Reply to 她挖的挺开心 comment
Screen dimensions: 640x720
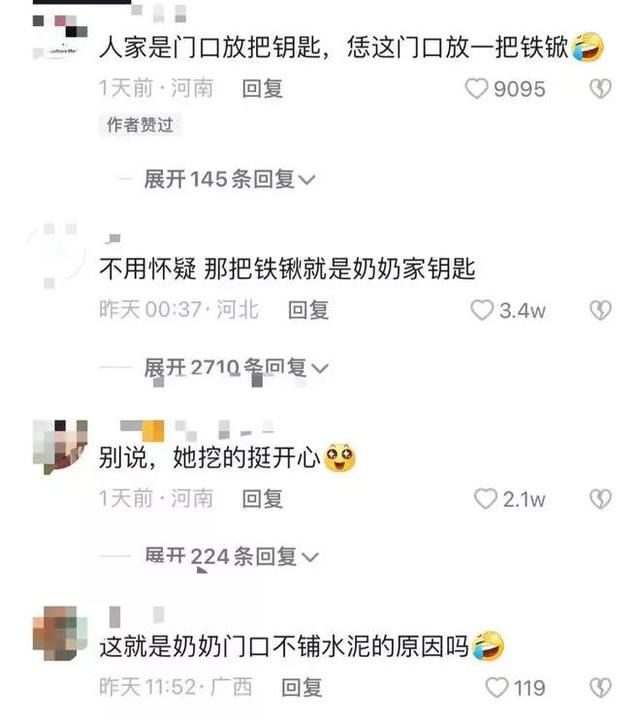click(x=262, y=499)
